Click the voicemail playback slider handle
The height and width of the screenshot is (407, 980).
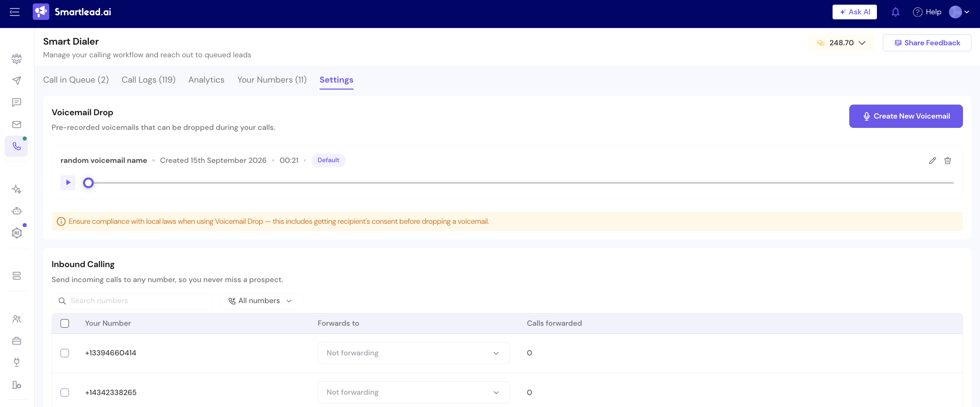tap(88, 183)
